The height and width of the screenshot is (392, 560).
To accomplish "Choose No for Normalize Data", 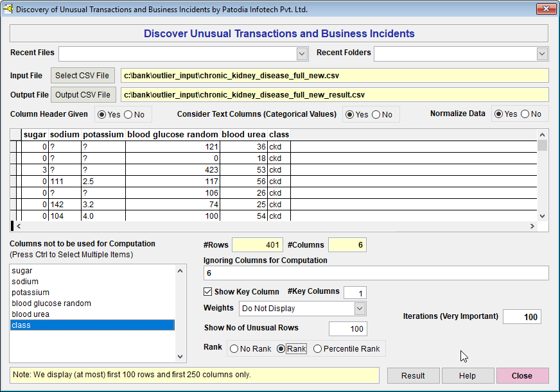I will (525, 114).
